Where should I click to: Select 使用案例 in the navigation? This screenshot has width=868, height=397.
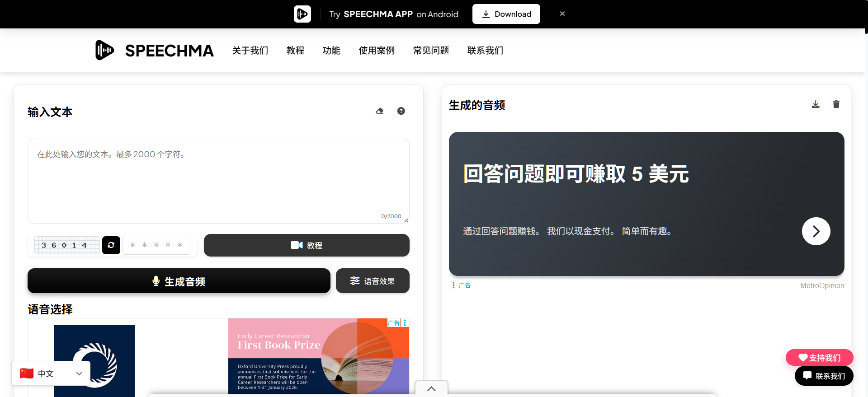pos(377,51)
